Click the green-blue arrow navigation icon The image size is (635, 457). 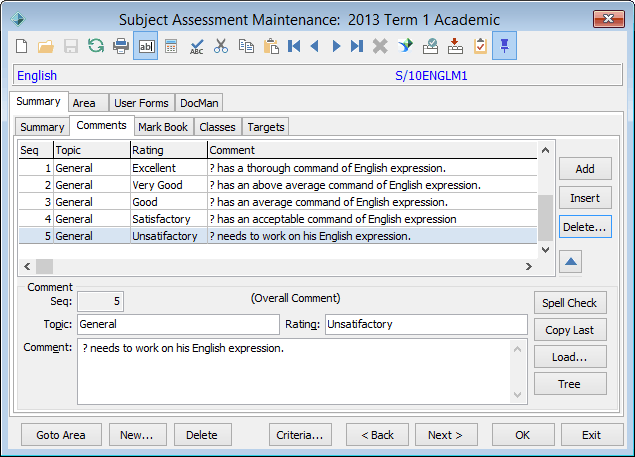pyautogui.click(x=405, y=46)
